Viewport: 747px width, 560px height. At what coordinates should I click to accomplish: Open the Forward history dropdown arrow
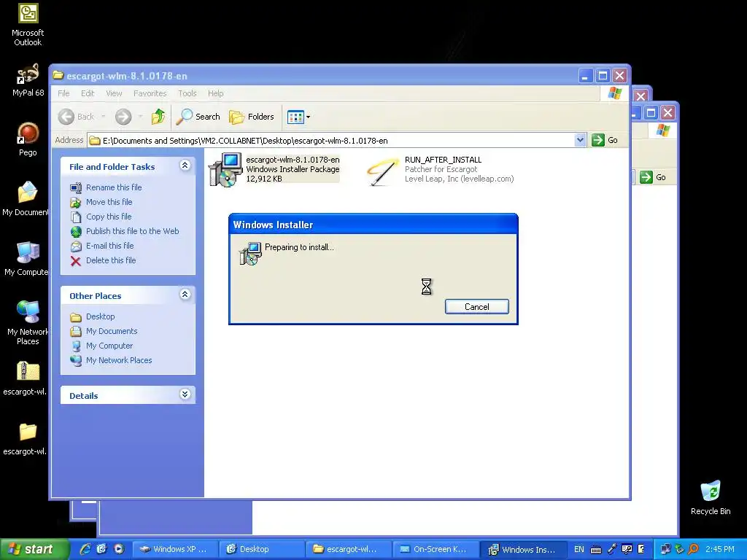click(x=140, y=117)
